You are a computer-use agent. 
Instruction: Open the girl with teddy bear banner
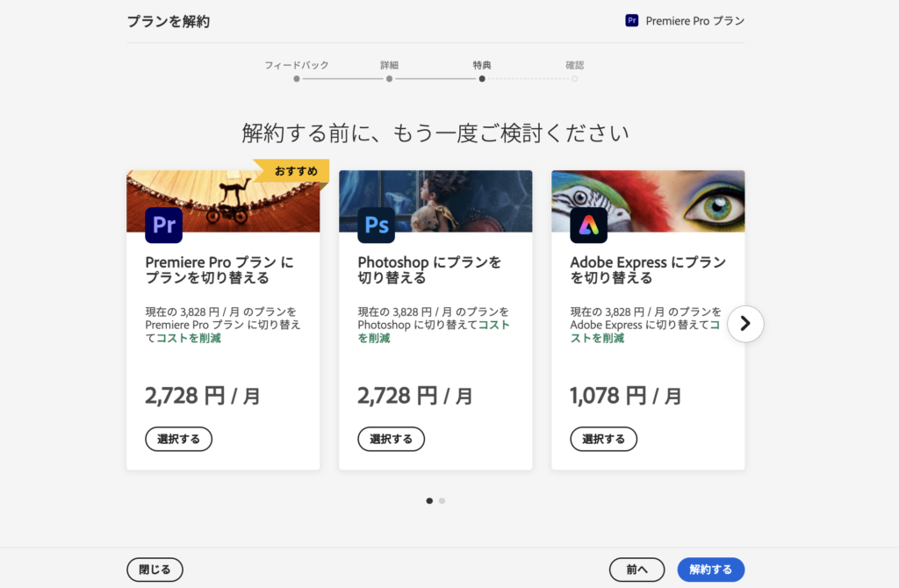pyautogui.click(x=435, y=201)
